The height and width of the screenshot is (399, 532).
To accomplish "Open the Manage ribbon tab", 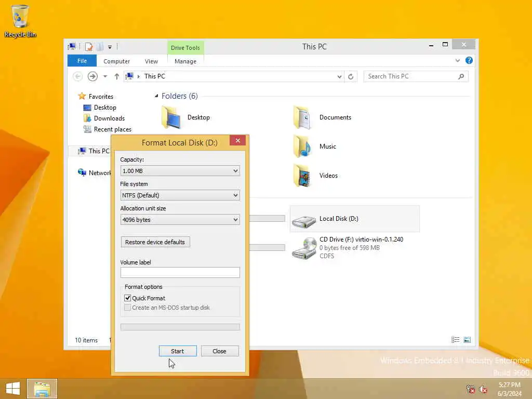I will [x=185, y=61].
